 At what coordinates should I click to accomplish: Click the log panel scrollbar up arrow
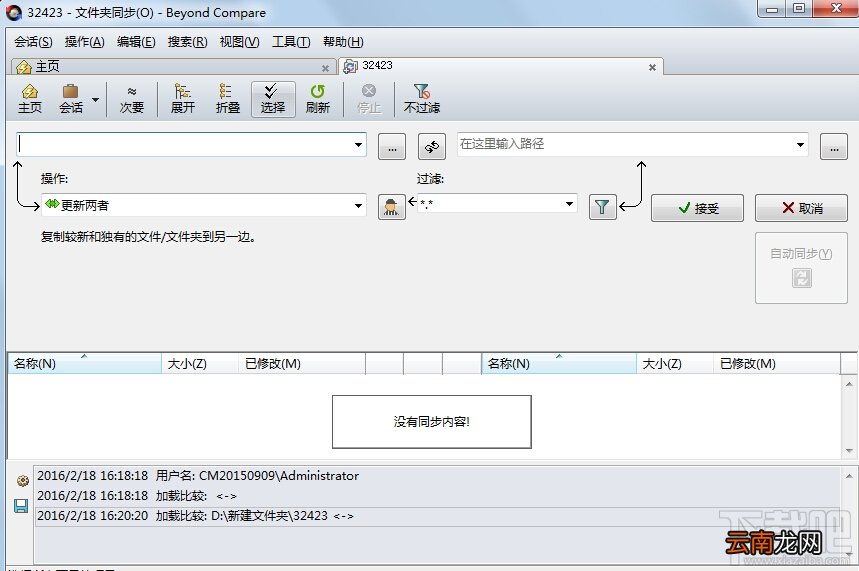849,476
